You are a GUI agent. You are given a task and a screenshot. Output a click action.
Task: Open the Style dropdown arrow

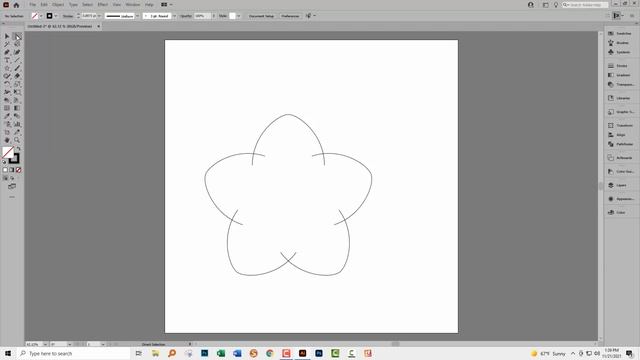click(x=239, y=16)
